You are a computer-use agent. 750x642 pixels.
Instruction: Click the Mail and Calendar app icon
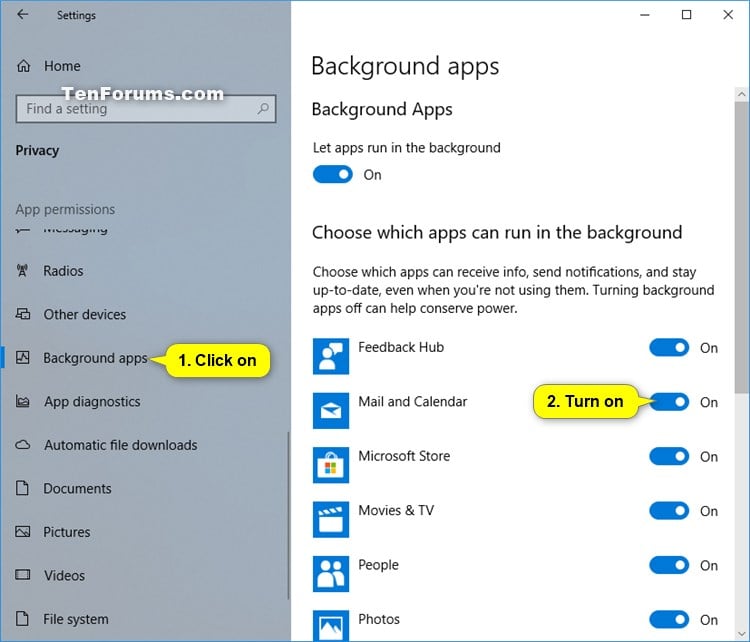(x=331, y=410)
